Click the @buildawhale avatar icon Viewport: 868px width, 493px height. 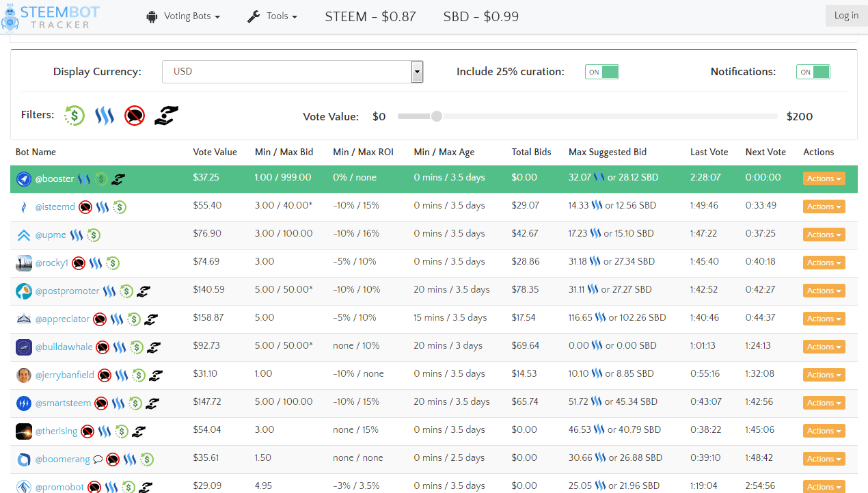point(24,347)
